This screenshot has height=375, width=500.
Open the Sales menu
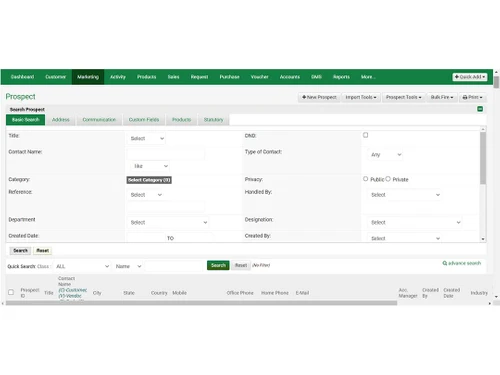click(x=173, y=77)
